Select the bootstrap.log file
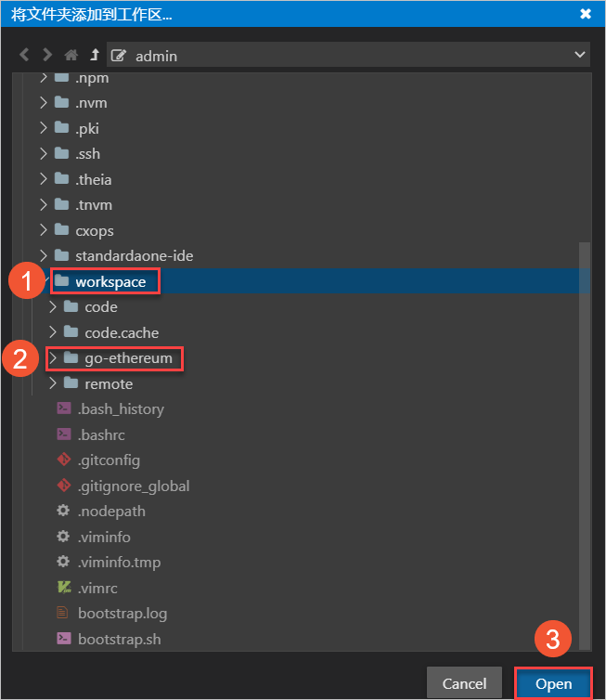Image resolution: width=606 pixels, height=700 pixels. tap(122, 613)
